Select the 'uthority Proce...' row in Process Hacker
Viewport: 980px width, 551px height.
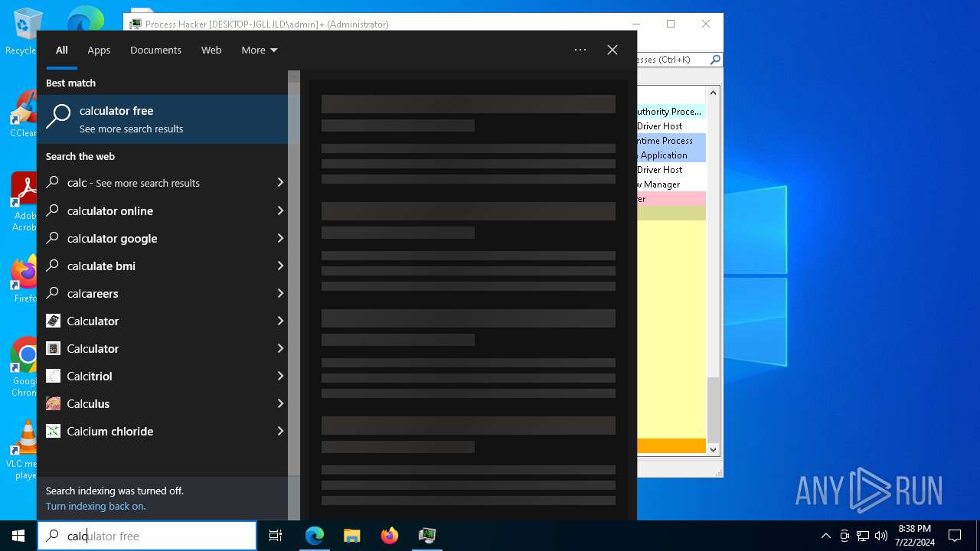tap(671, 112)
